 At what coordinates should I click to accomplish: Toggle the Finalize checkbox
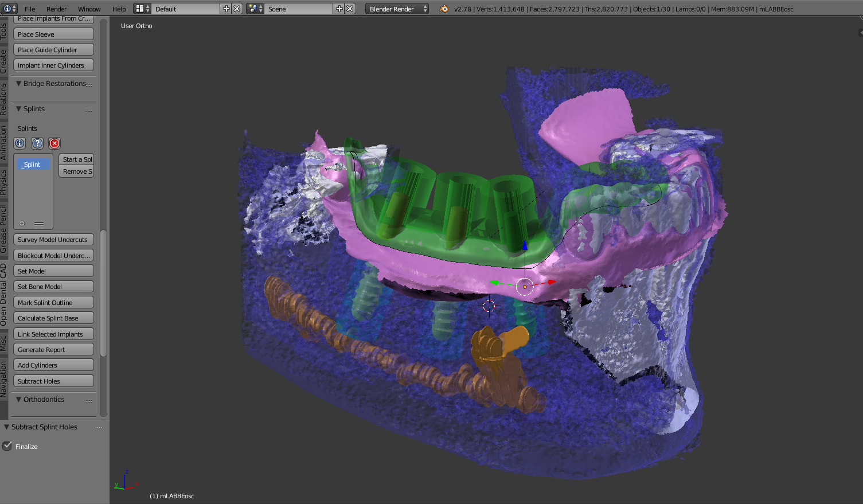tap(7, 446)
